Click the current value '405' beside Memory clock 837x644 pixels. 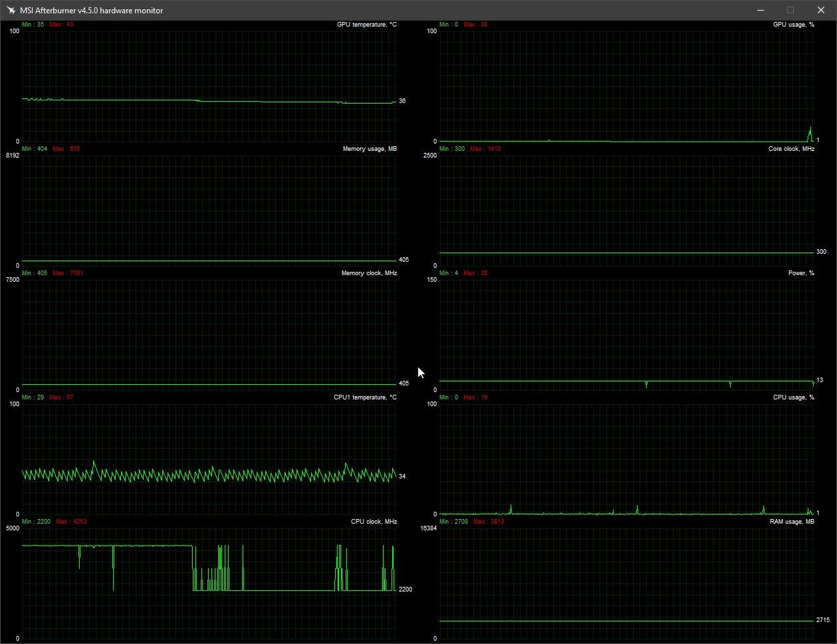[404, 383]
